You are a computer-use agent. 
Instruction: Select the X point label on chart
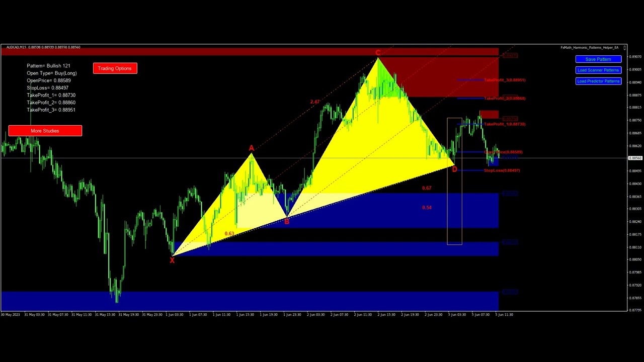click(172, 260)
